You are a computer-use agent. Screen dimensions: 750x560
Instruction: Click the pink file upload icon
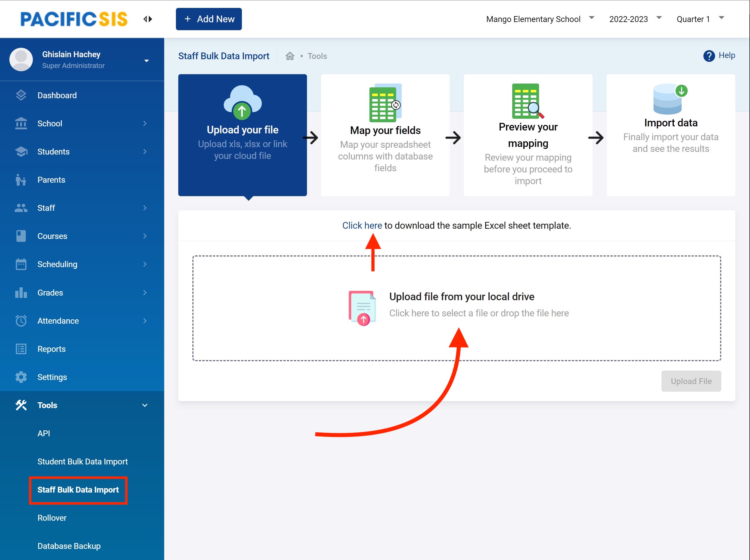(x=362, y=308)
